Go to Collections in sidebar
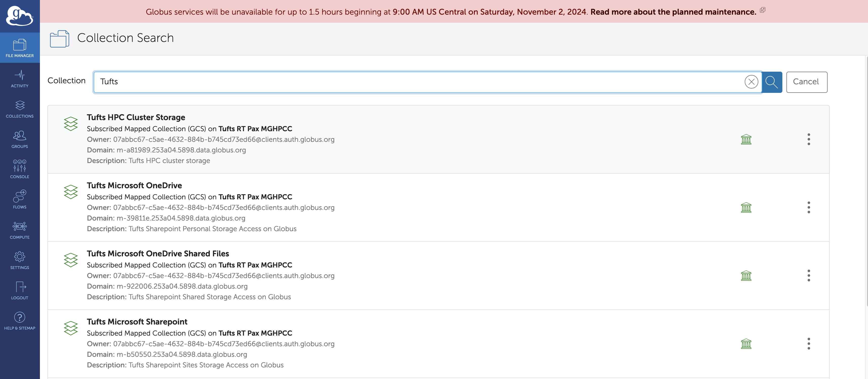This screenshot has width=868, height=379. pyautogui.click(x=19, y=109)
